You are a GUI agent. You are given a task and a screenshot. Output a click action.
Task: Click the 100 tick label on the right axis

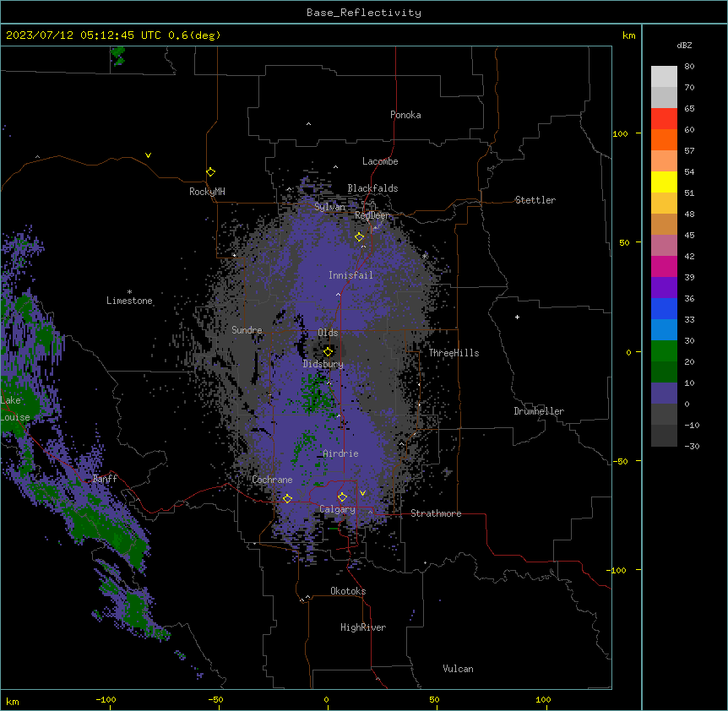coord(620,133)
